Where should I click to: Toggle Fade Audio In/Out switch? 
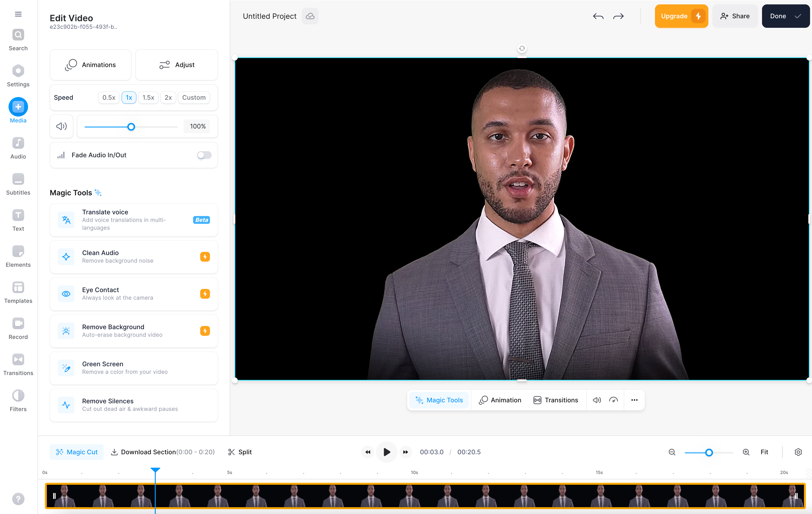tap(204, 155)
